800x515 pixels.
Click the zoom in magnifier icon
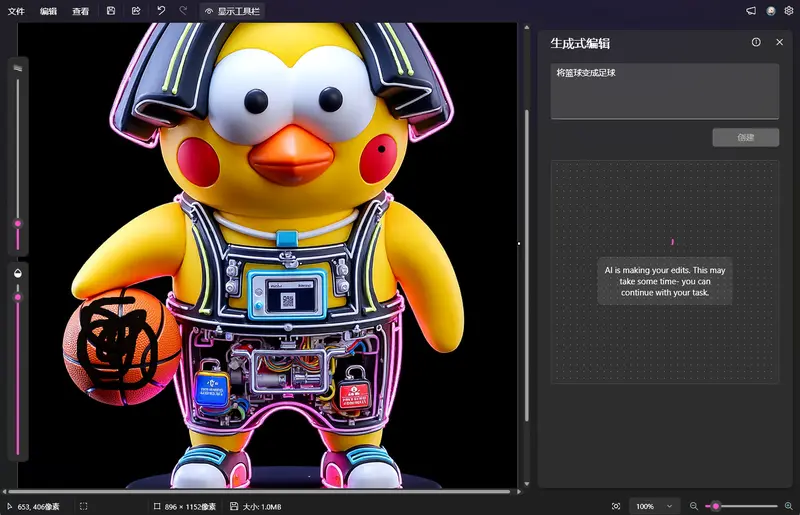click(788, 506)
